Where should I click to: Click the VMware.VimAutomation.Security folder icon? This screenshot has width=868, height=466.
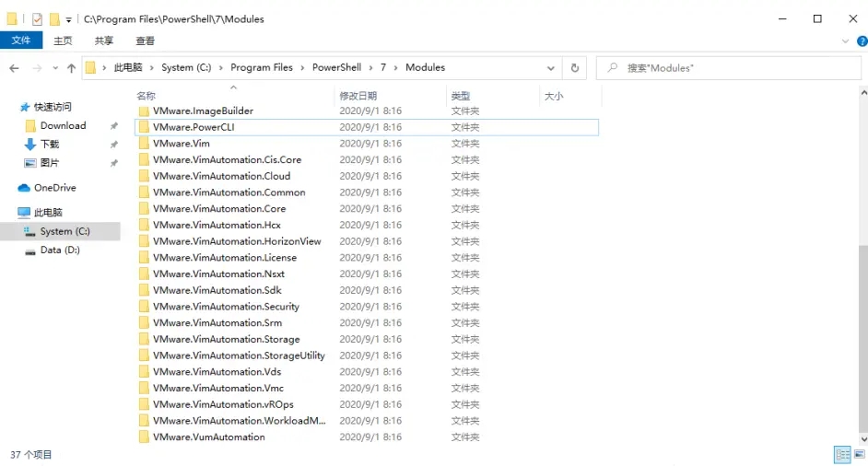144,307
